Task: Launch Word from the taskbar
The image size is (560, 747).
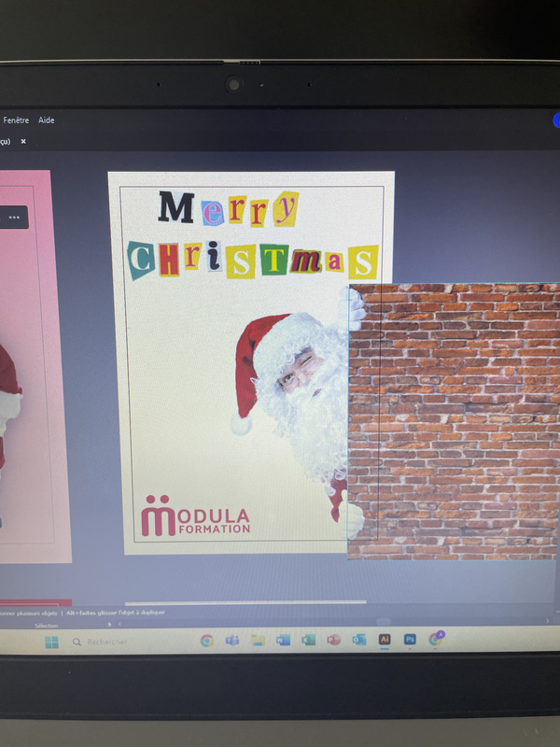Action: pos(283,641)
